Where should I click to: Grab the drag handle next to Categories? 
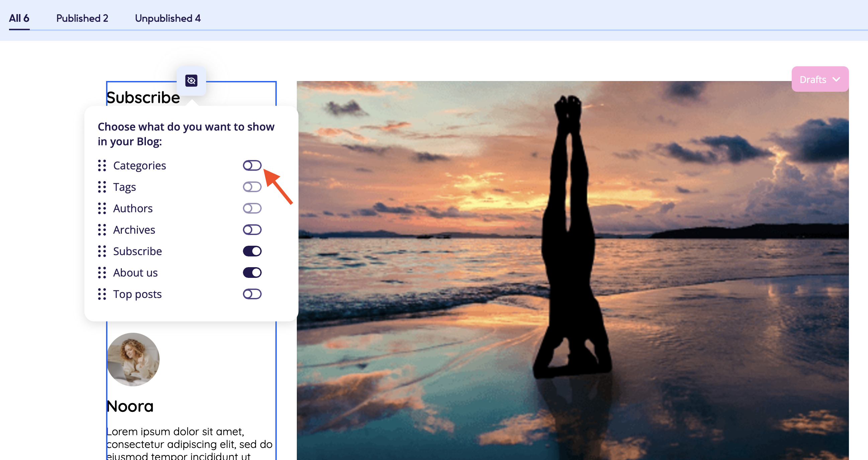point(102,166)
